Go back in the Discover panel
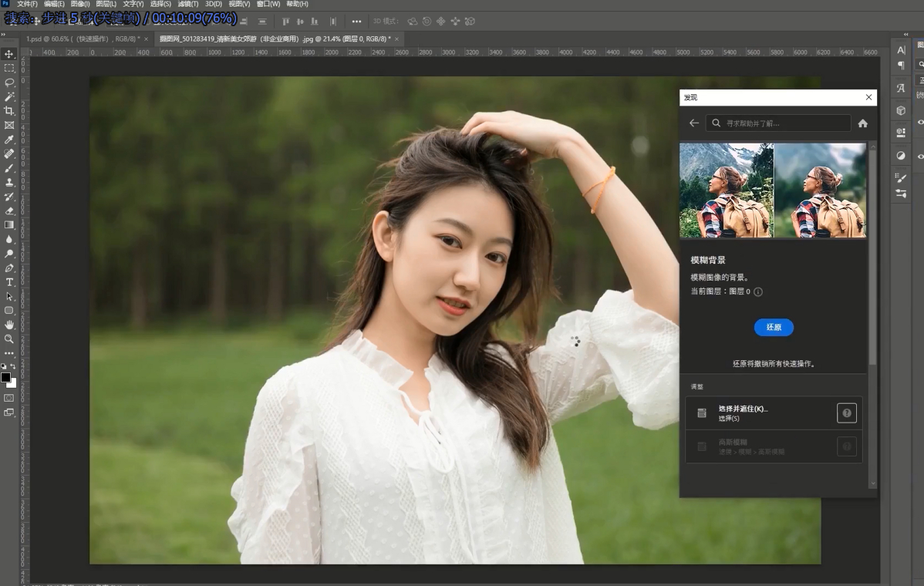 (694, 123)
